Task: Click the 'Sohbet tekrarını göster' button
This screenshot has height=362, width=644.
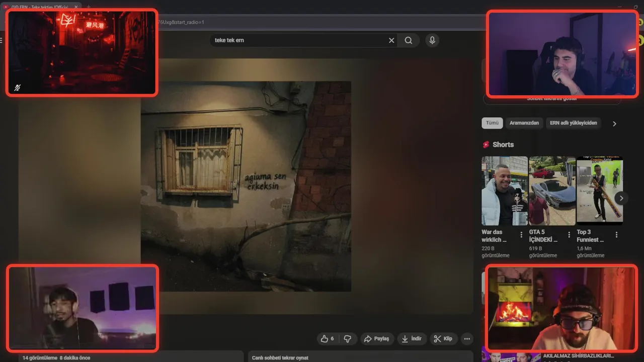Action: 552,99
